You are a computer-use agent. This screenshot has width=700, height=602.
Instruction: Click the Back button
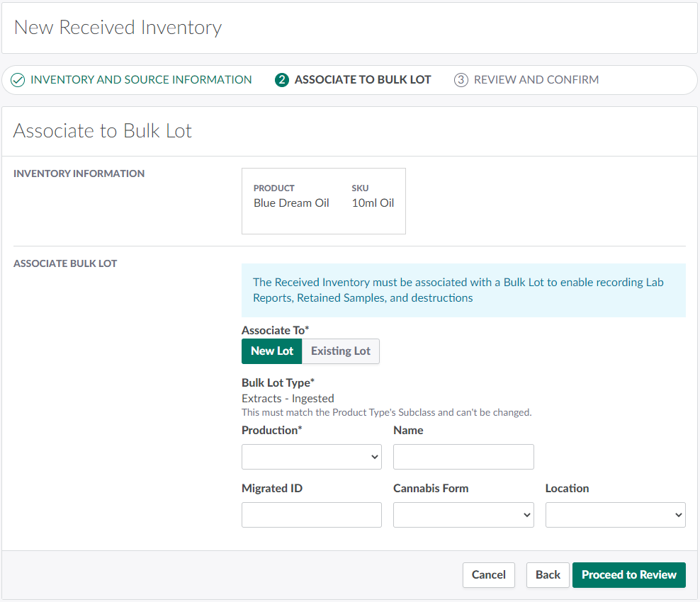548,575
